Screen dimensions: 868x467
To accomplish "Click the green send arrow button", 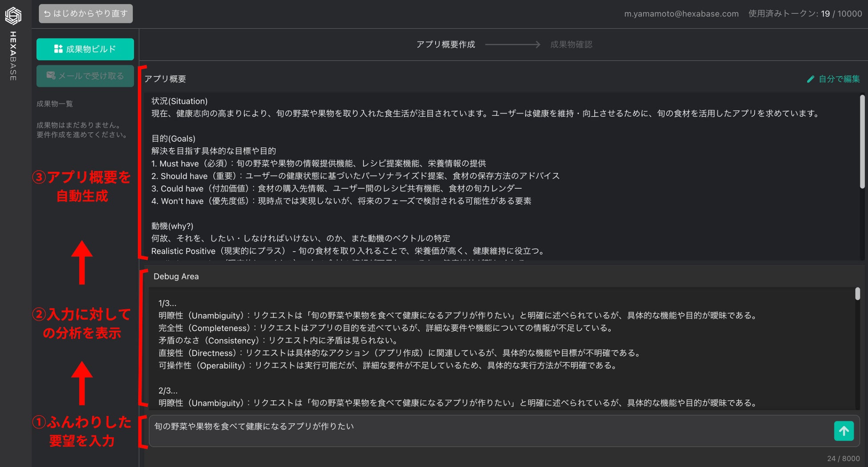I will [844, 431].
